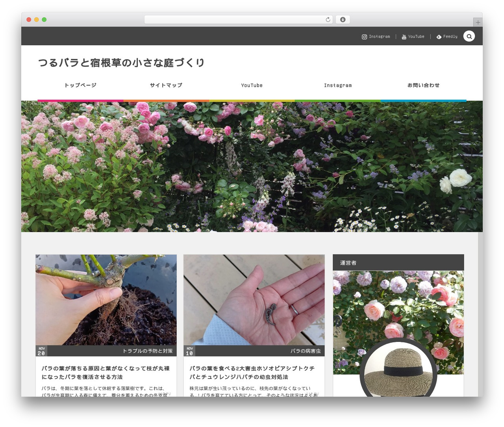Viewport: 504px width, 427px height.
Task: Click the garden header banner image
Action: coord(252,166)
